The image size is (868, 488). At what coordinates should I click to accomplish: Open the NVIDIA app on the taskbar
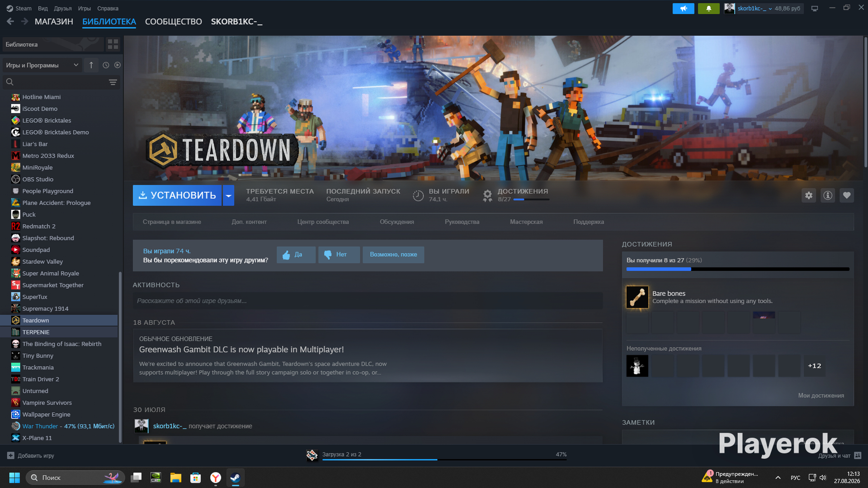[x=156, y=478]
